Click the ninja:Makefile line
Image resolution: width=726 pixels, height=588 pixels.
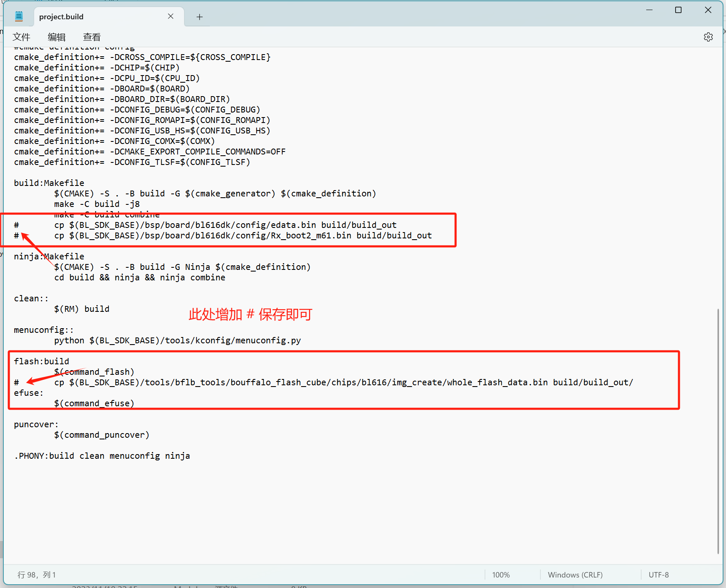[49, 256]
